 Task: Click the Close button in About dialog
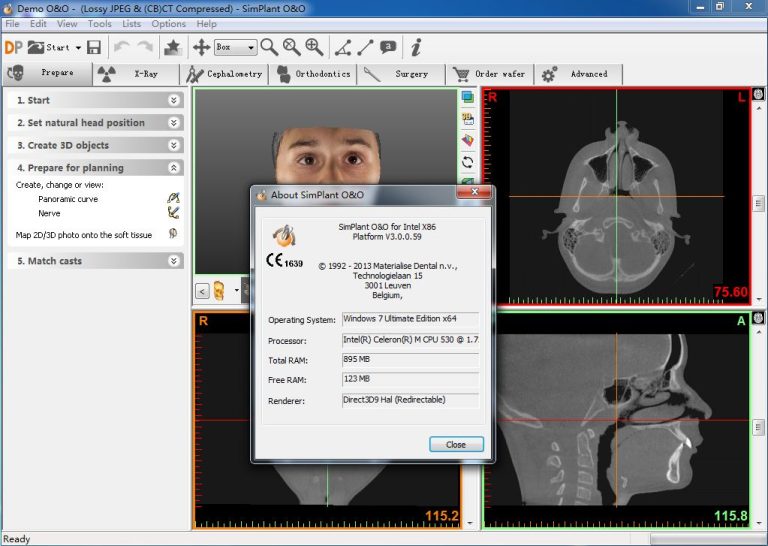point(456,444)
